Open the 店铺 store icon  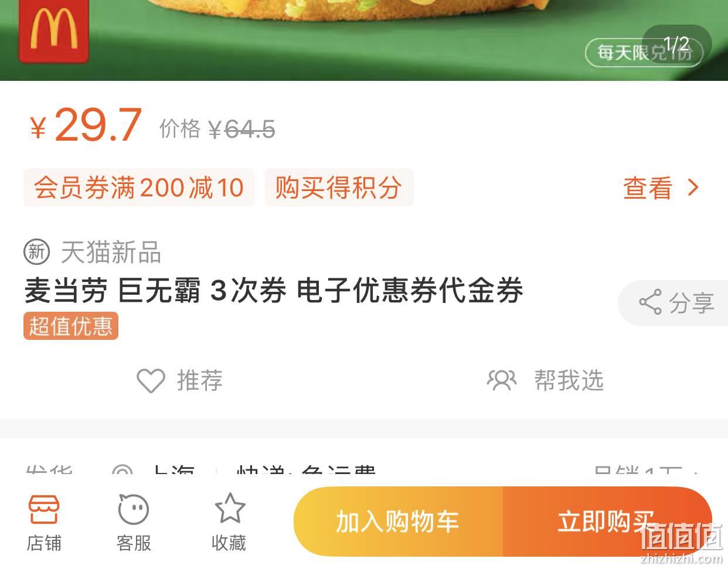tap(44, 510)
